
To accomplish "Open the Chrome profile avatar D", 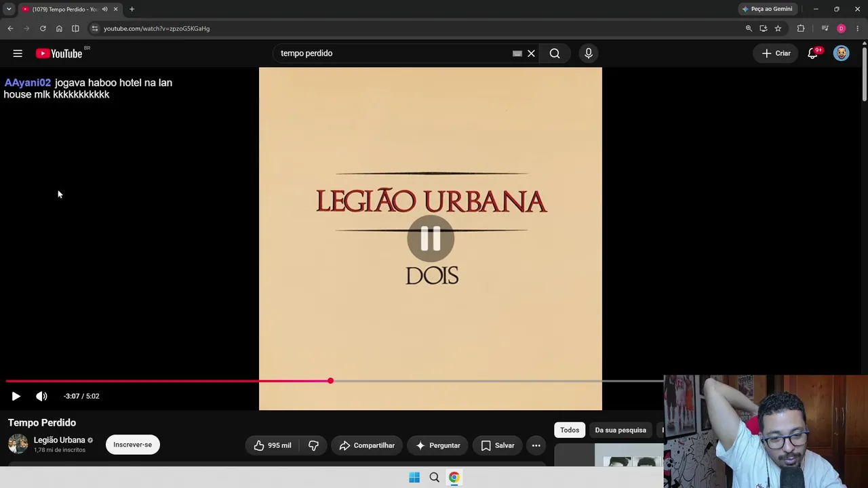I will pos(841,28).
